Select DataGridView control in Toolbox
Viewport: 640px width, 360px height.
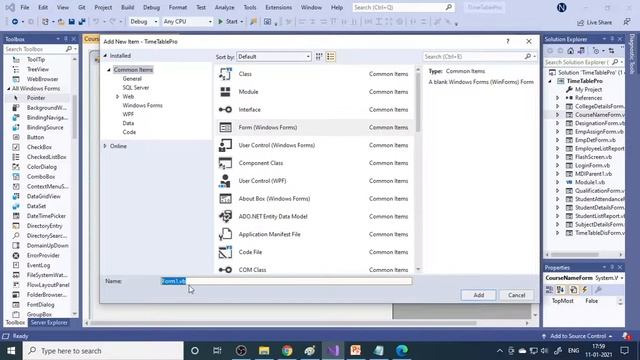[x=43, y=196]
